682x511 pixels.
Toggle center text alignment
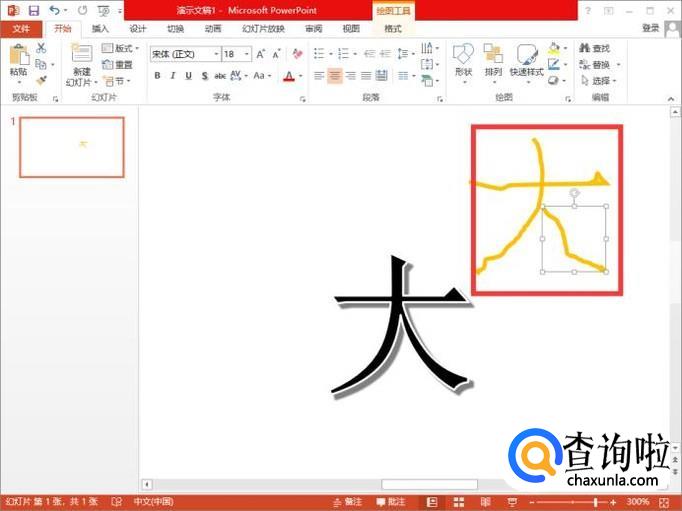point(334,76)
